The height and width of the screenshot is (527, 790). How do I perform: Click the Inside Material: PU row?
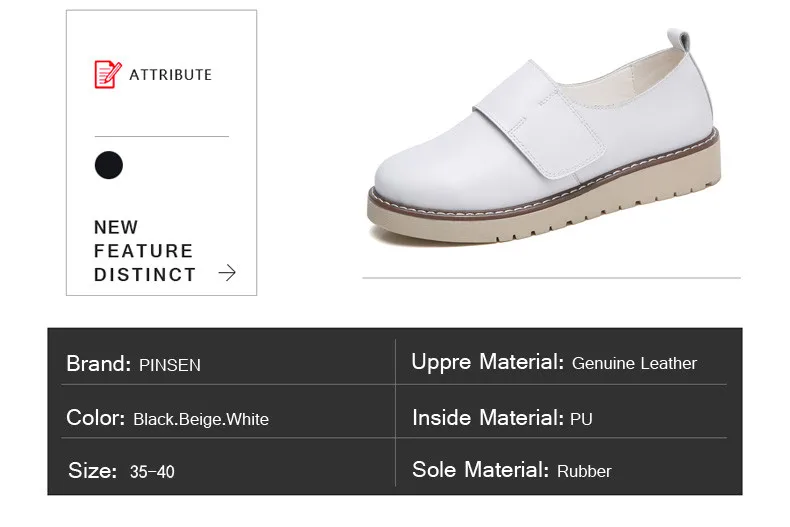[x=561, y=418]
